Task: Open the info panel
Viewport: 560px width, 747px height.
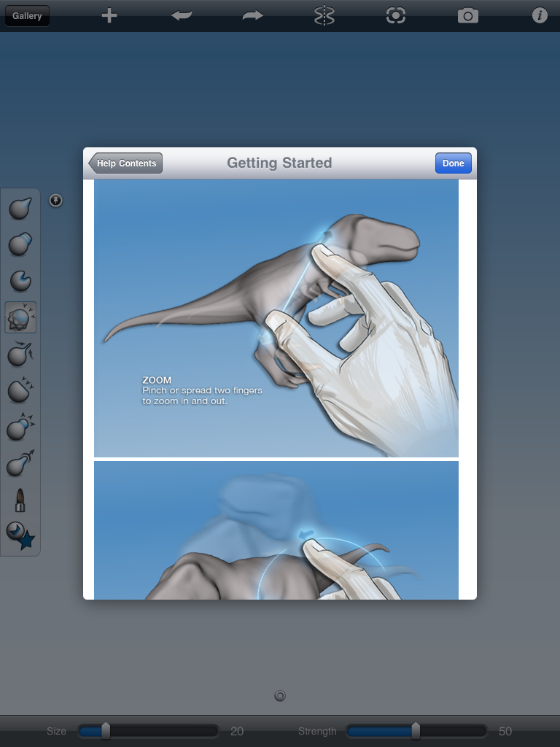Action: [540, 16]
